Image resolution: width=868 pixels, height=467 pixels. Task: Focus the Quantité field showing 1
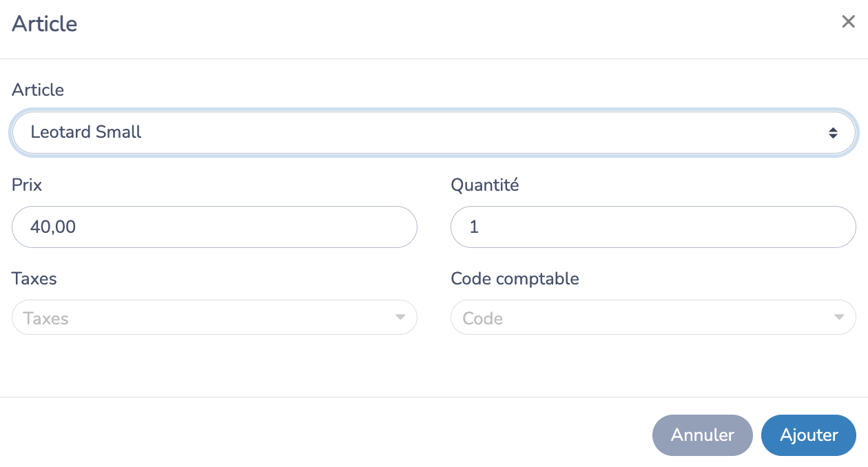click(653, 227)
